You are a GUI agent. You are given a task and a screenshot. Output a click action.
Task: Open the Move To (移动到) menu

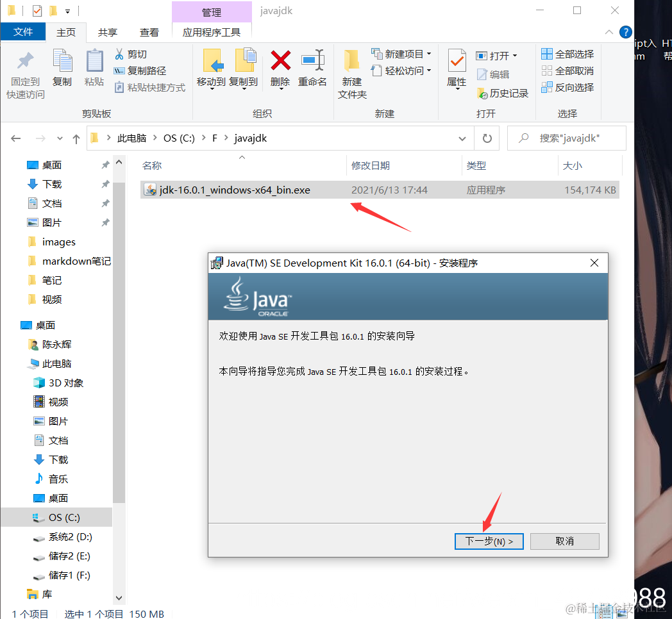point(212,69)
